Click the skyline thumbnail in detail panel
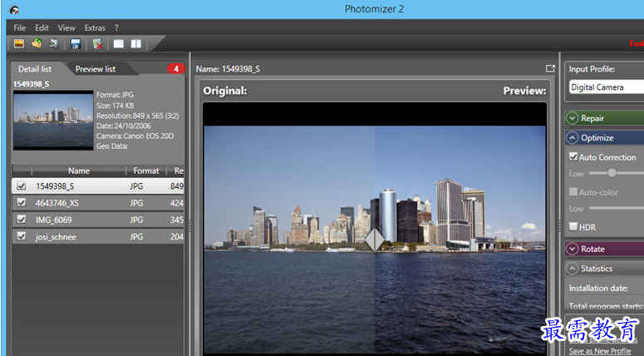The width and height of the screenshot is (644, 356). [53, 120]
